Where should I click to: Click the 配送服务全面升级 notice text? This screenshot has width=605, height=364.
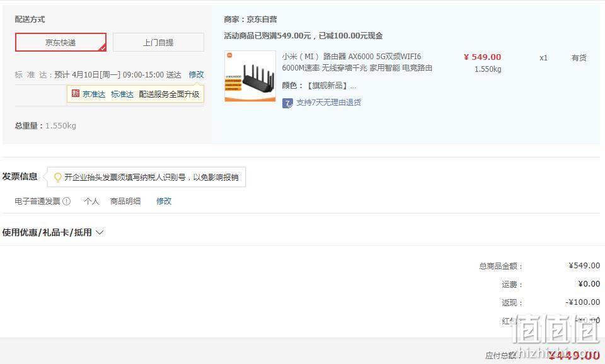[169, 94]
